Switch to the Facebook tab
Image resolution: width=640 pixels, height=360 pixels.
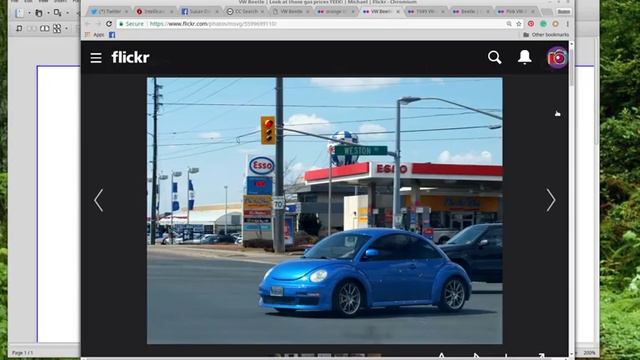pos(200,12)
